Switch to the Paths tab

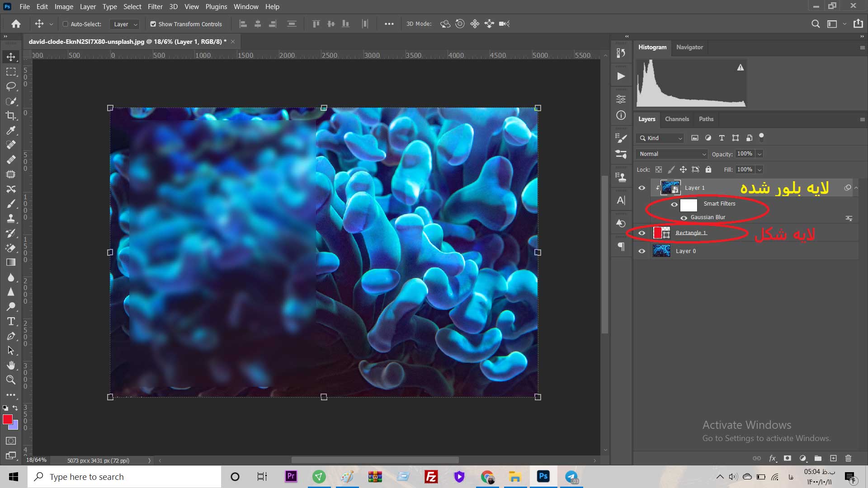point(706,119)
